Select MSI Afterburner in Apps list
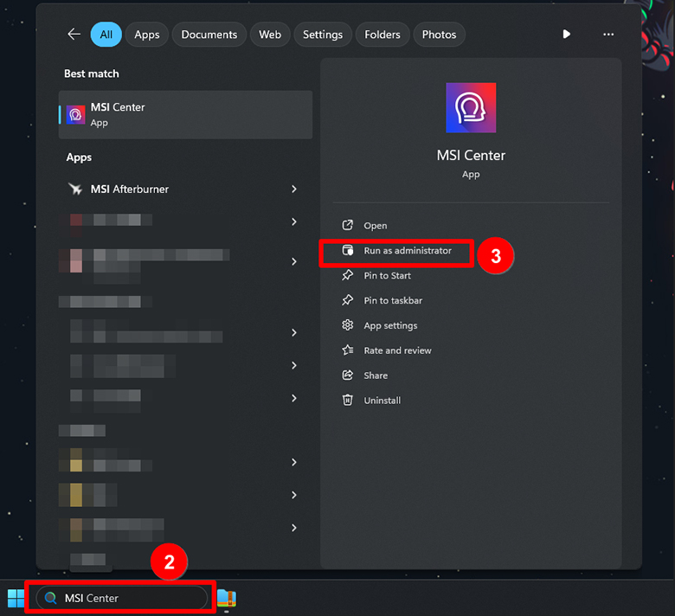The width and height of the screenshot is (675, 616). [185, 189]
